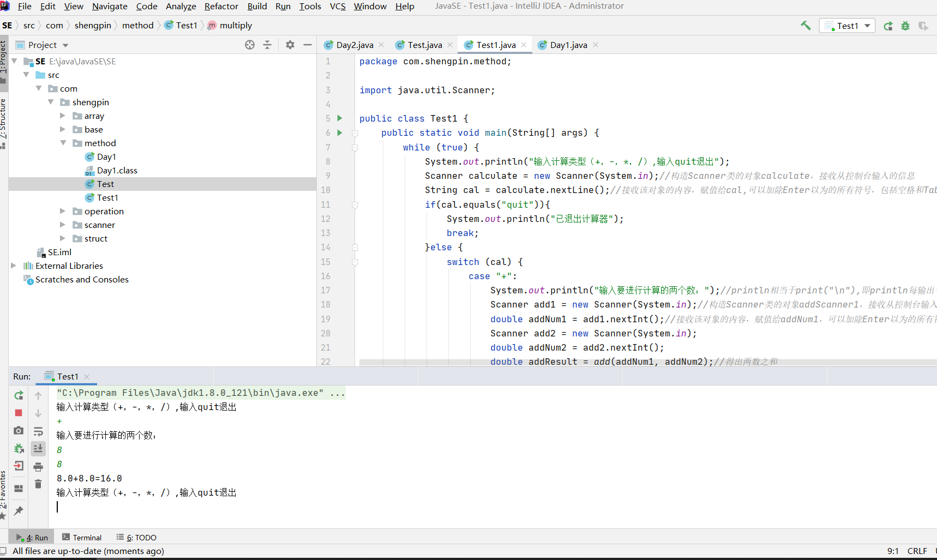The image size is (937, 560).
Task: Open Scratches and Consoles node
Action: tap(82, 279)
